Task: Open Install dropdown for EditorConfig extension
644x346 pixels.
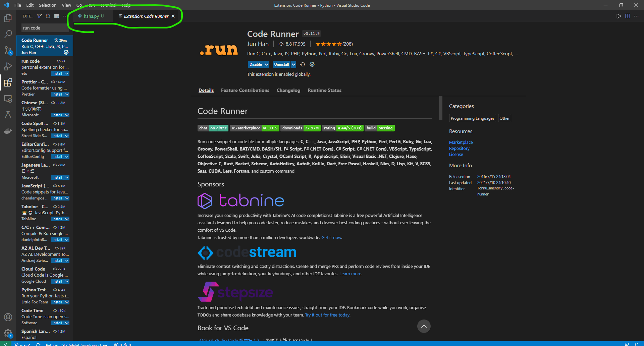Action: (67, 157)
